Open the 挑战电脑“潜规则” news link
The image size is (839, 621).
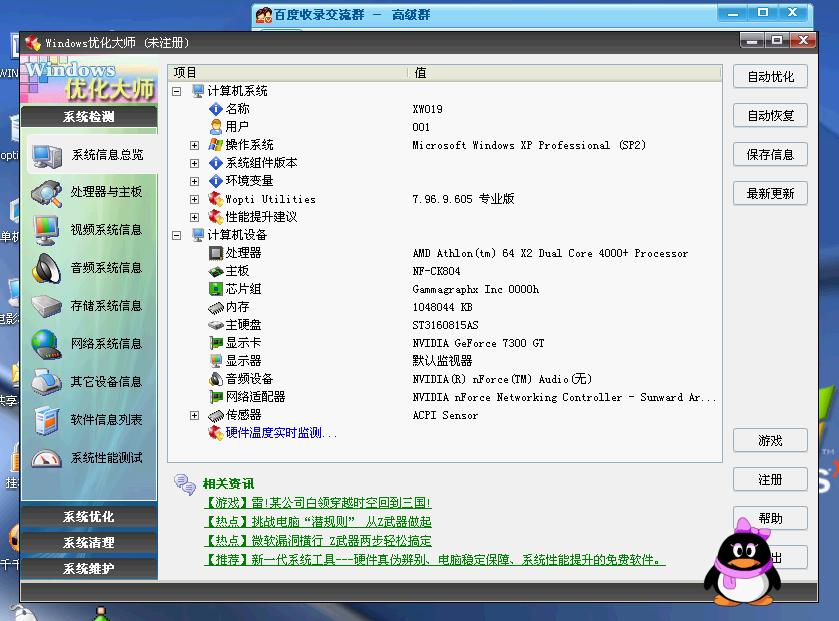coord(317,522)
